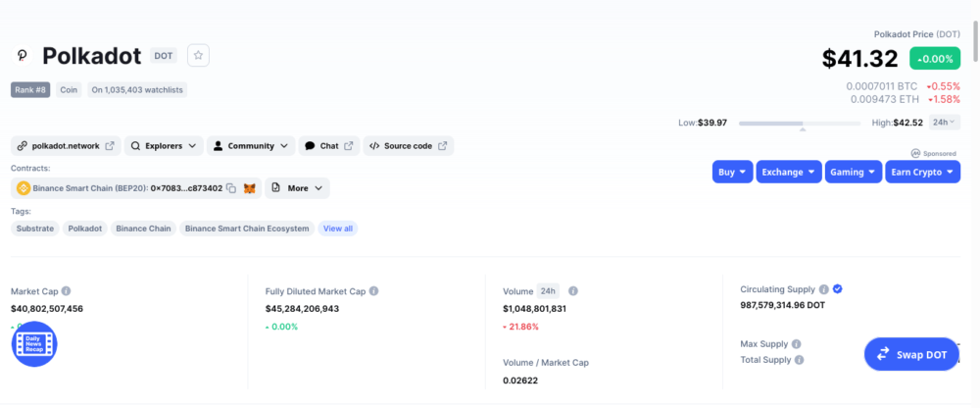Click the Circulating Supply info icon
Image resolution: width=980 pixels, height=408 pixels.
click(823, 289)
